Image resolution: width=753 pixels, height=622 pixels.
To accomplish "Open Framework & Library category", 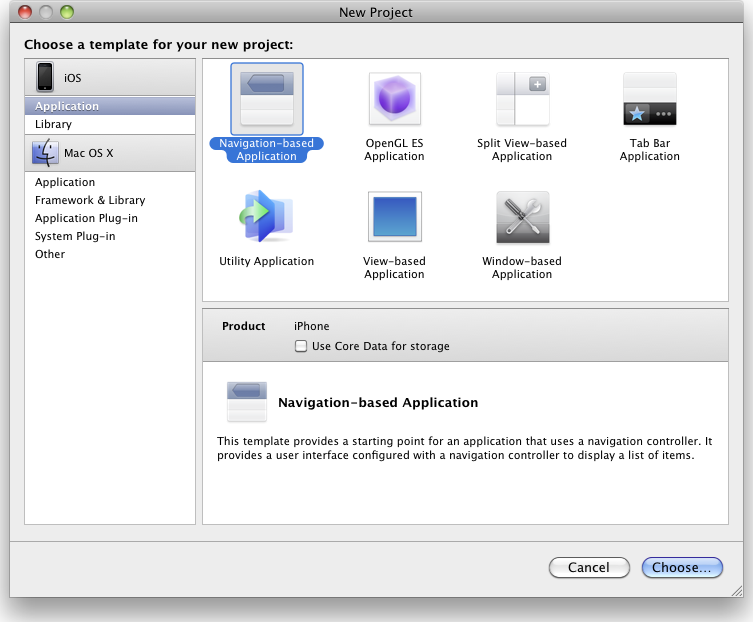I will pos(110,200).
